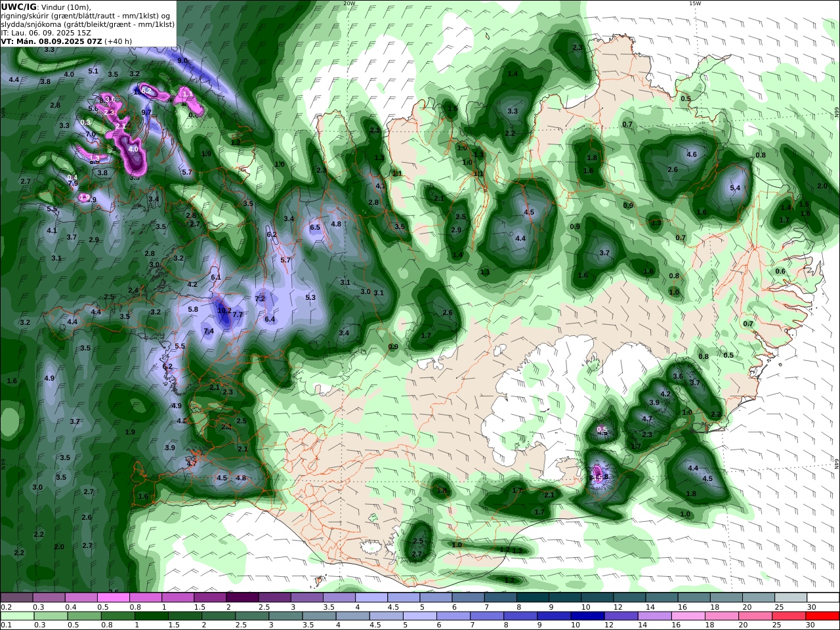The image size is (840, 630).
Task: Click the bright red swatch ending the lower legend
Action: coord(823,616)
